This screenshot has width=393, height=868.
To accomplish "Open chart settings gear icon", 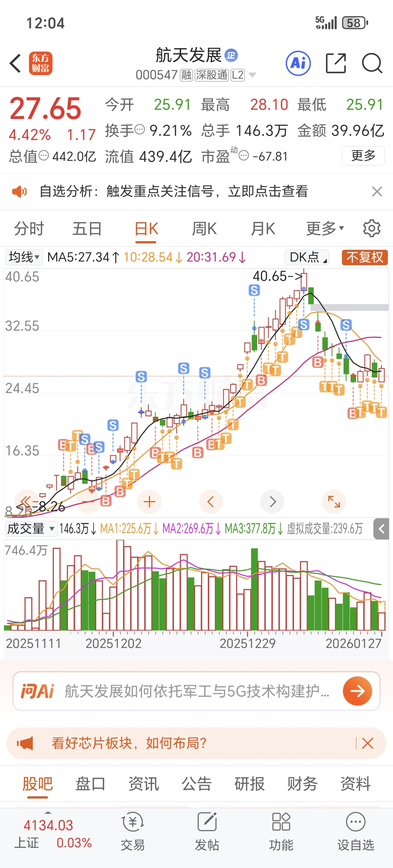I will 372,229.
